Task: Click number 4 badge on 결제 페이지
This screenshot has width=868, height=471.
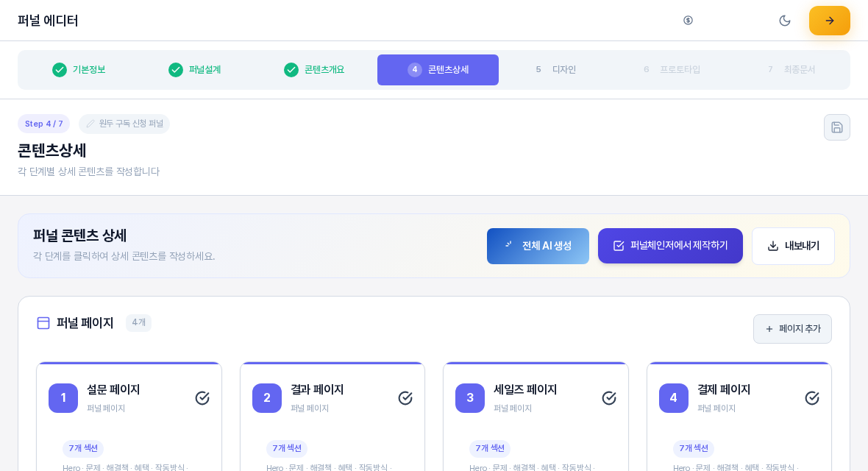Action: click(x=674, y=398)
